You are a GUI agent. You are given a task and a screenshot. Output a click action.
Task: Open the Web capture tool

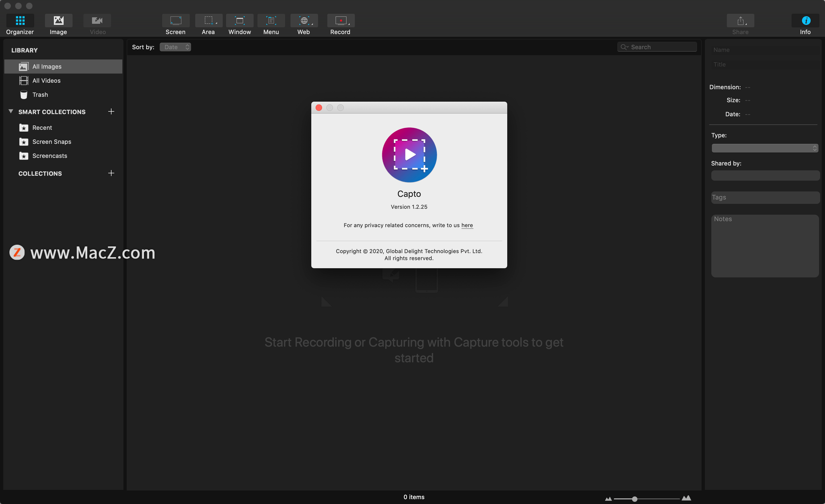(x=304, y=24)
